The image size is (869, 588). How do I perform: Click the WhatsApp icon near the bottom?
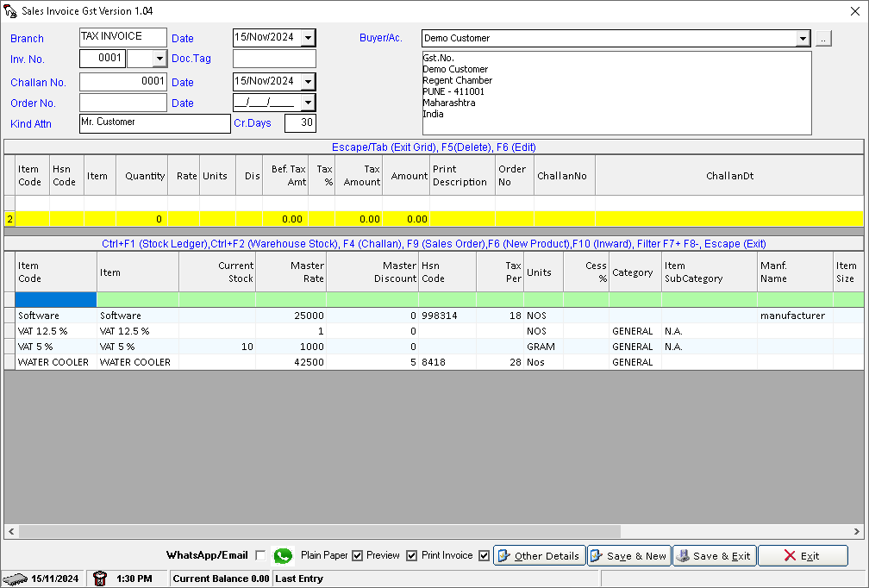[283, 555]
